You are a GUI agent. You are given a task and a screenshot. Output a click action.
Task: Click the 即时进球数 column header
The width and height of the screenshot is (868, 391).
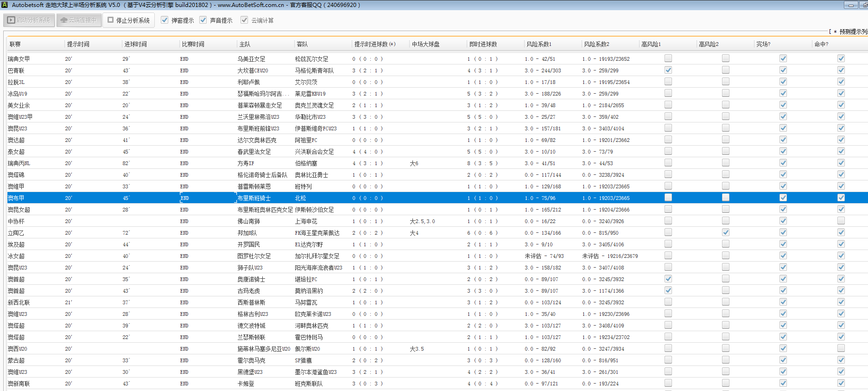(x=483, y=44)
